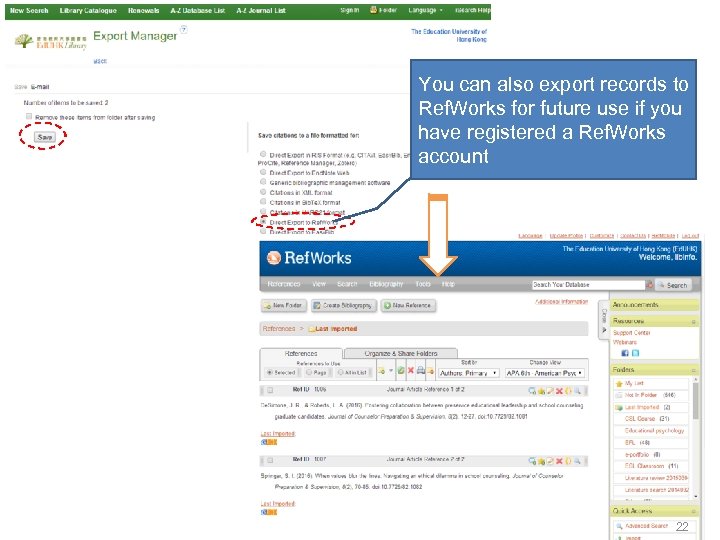Viewport: 720px width, 540px height.
Task: Select Direct Export to RefWorks radio
Action: (x=263, y=221)
